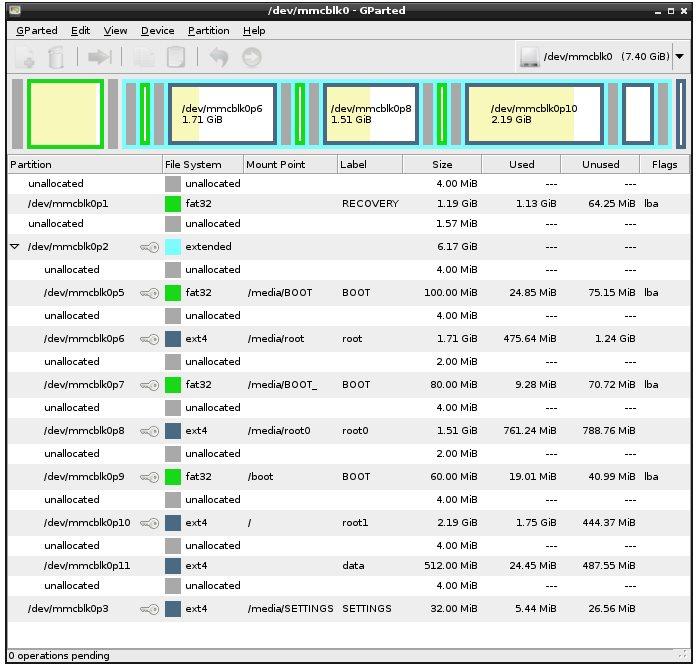Click the 475.64 MiB used value
The width and height of the screenshot is (700, 668).
(x=530, y=339)
